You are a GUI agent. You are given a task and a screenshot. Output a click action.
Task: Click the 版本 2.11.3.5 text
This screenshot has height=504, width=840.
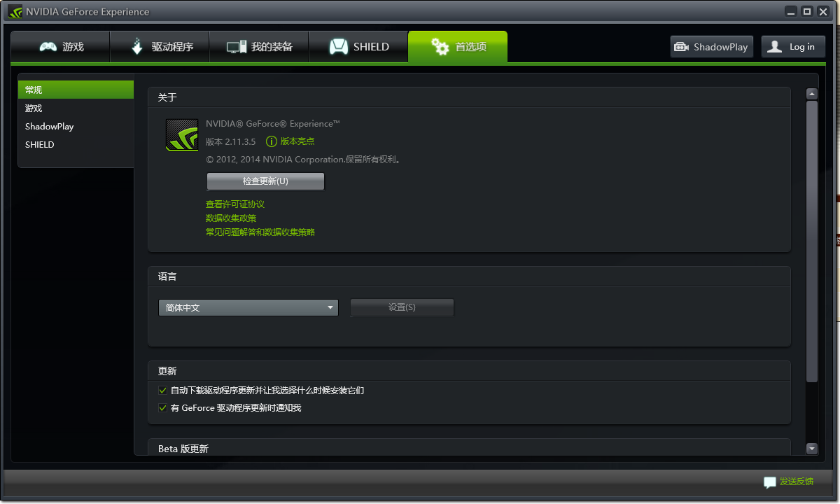[x=230, y=141]
